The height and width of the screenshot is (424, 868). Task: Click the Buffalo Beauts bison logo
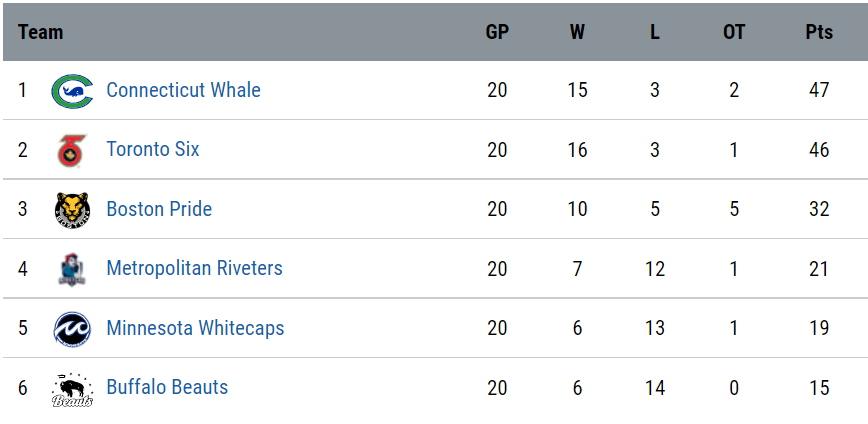tap(73, 390)
